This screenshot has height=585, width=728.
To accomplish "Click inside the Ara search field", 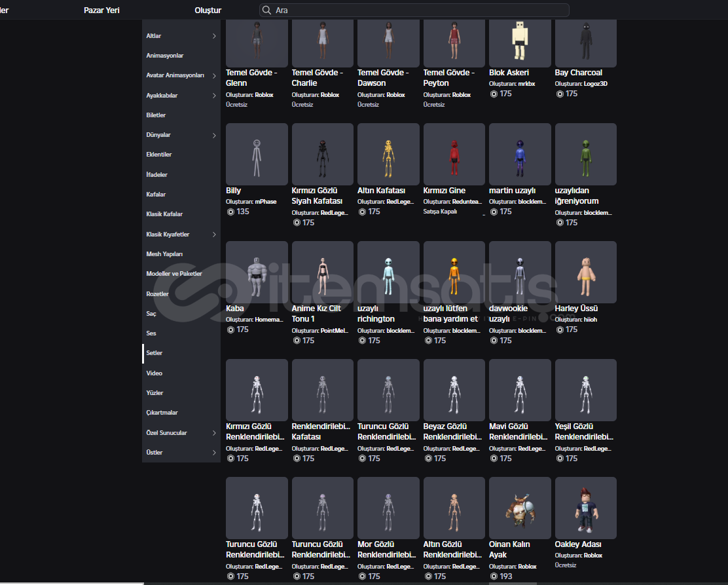I will (414, 10).
